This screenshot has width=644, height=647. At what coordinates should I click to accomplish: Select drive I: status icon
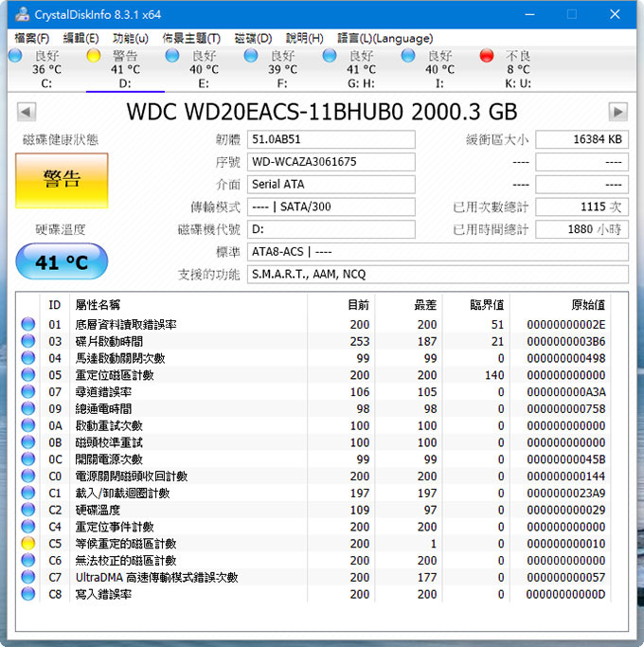click(408, 55)
